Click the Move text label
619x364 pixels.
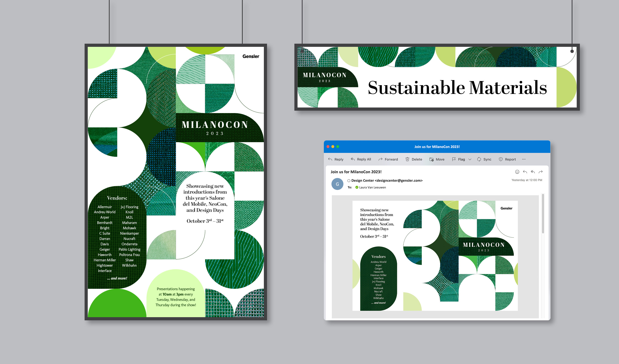pyautogui.click(x=440, y=159)
